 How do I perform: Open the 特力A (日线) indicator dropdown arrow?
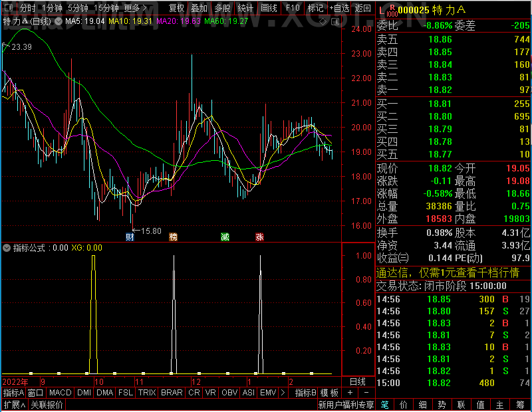click(59, 21)
